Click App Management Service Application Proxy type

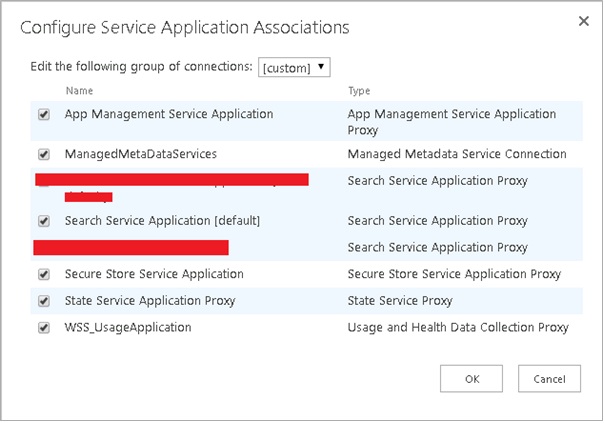[452, 122]
